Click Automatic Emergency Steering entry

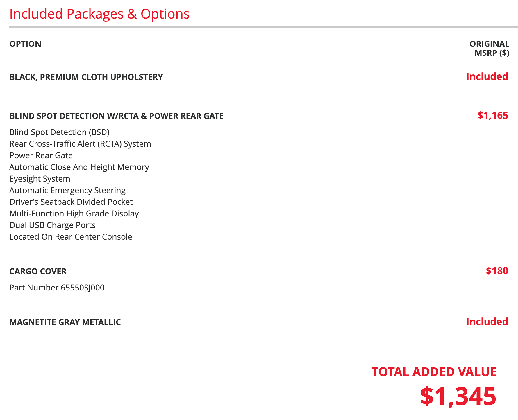click(x=67, y=190)
